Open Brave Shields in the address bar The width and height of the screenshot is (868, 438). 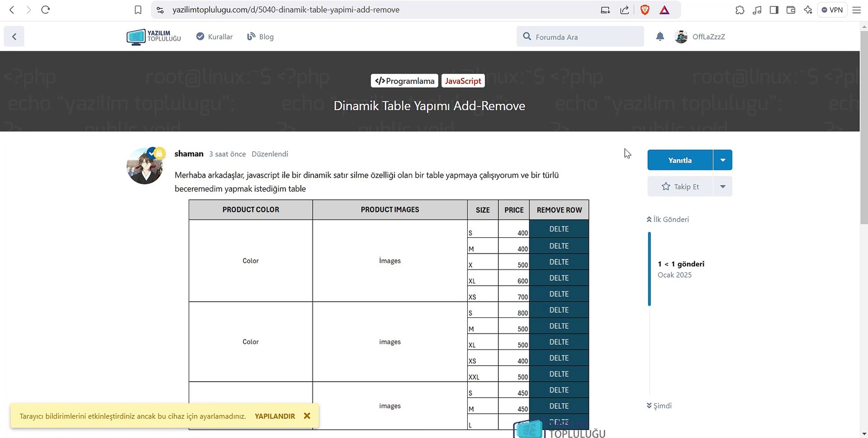644,9
